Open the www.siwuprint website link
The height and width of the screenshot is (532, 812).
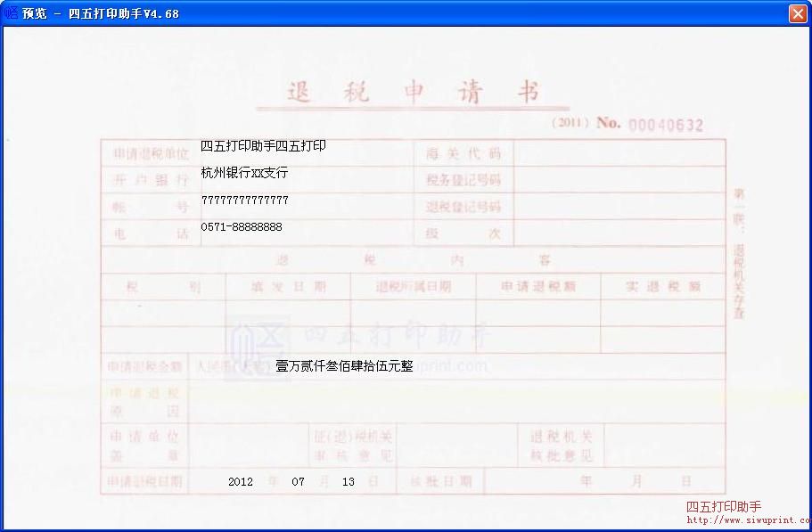747,520
